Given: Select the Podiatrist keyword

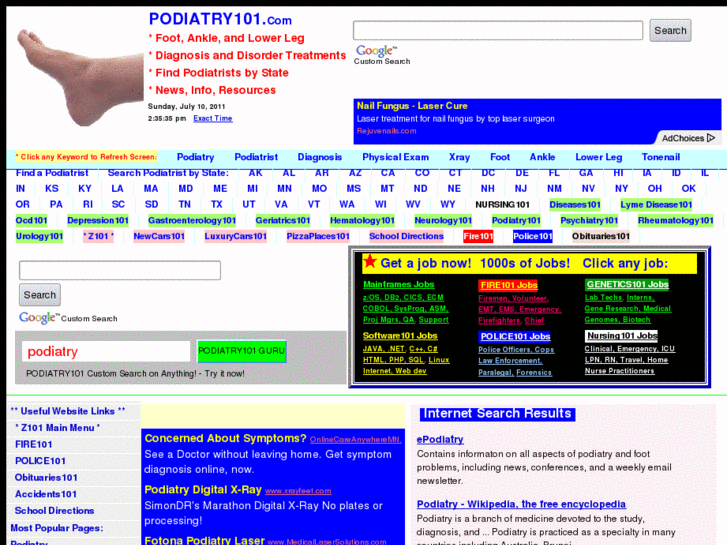Looking at the screenshot, I should pyautogui.click(x=256, y=157).
